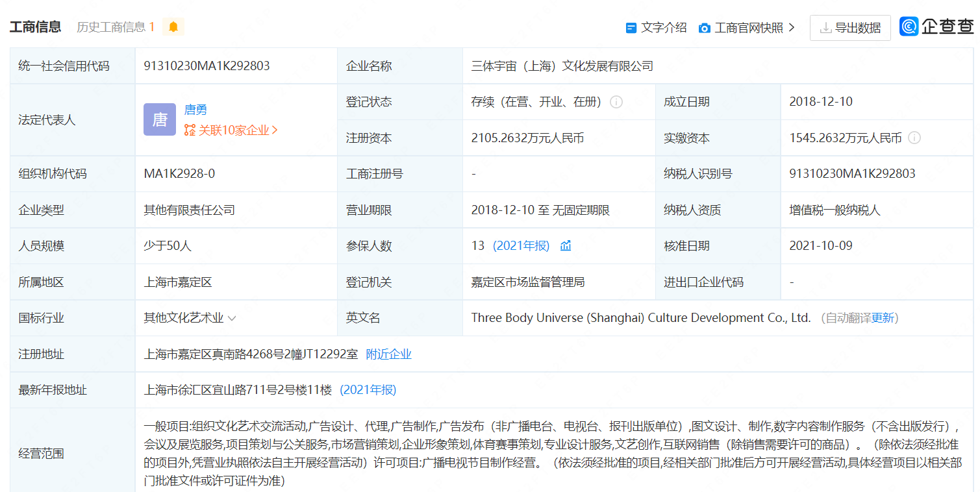Click the (2021年报) link beside 最新年报地址

coord(368,390)
